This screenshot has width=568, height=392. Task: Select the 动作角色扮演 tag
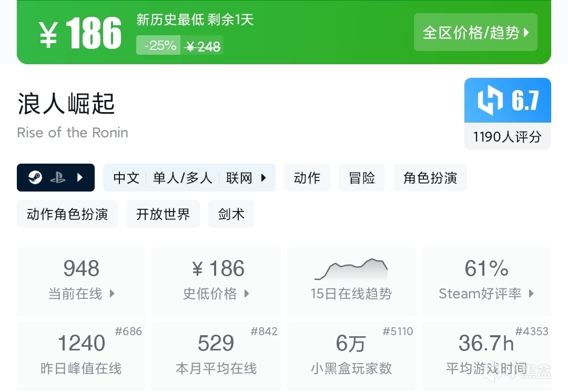67,214
